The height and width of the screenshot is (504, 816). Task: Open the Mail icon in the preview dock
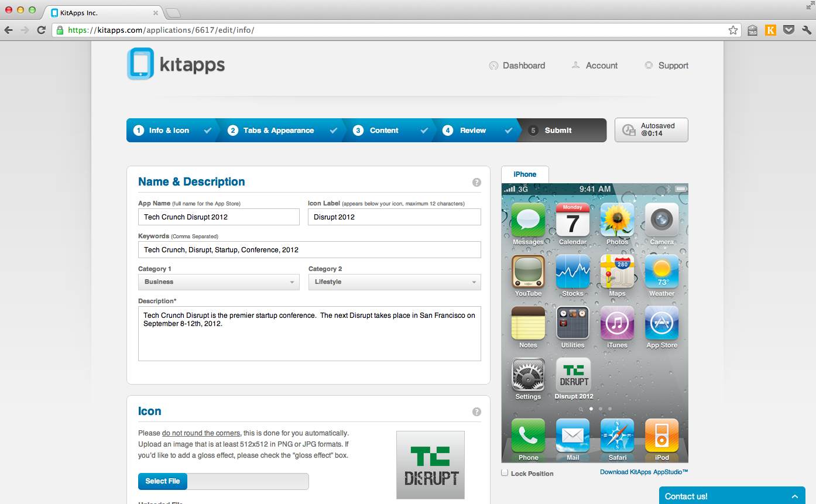point(572,436)
